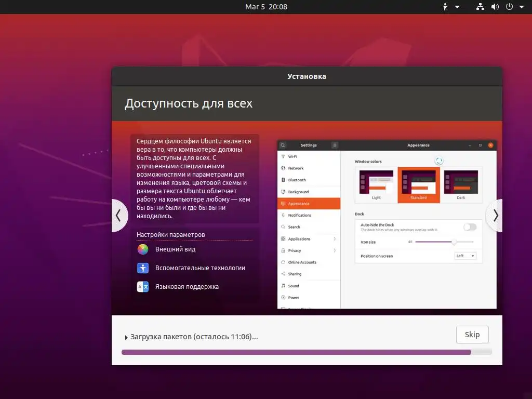This screenshot has width=532, height=399.
Task: Click the search icon in Settings preview
Action: [283, 145]
